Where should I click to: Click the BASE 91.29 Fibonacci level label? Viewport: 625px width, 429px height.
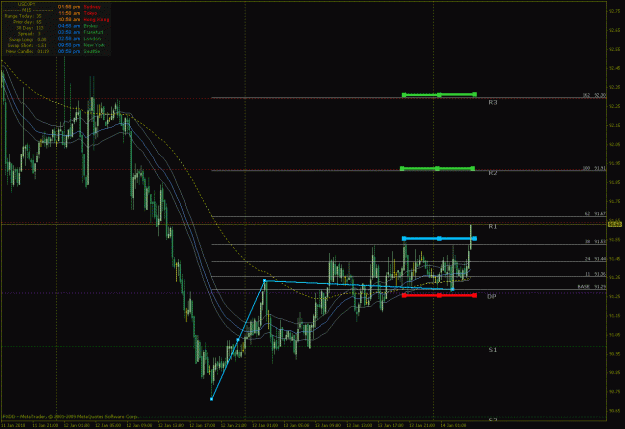point(592,287)
